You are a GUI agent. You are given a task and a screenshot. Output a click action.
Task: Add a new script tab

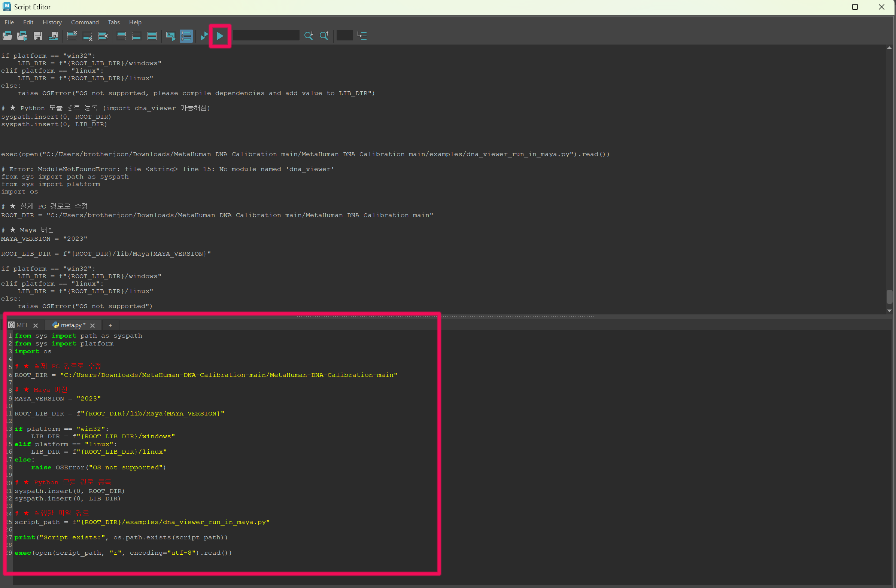(110, 325)
